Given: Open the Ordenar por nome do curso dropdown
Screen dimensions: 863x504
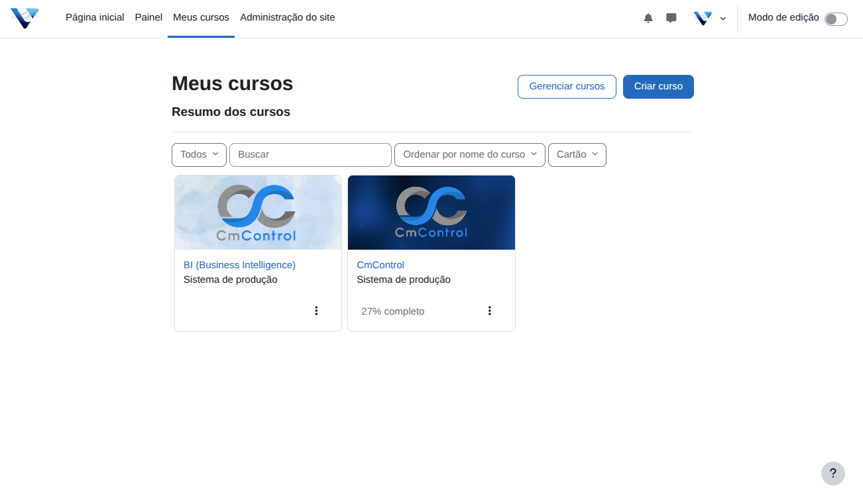Looking at the screenshot, I should [x=469, y=154].
